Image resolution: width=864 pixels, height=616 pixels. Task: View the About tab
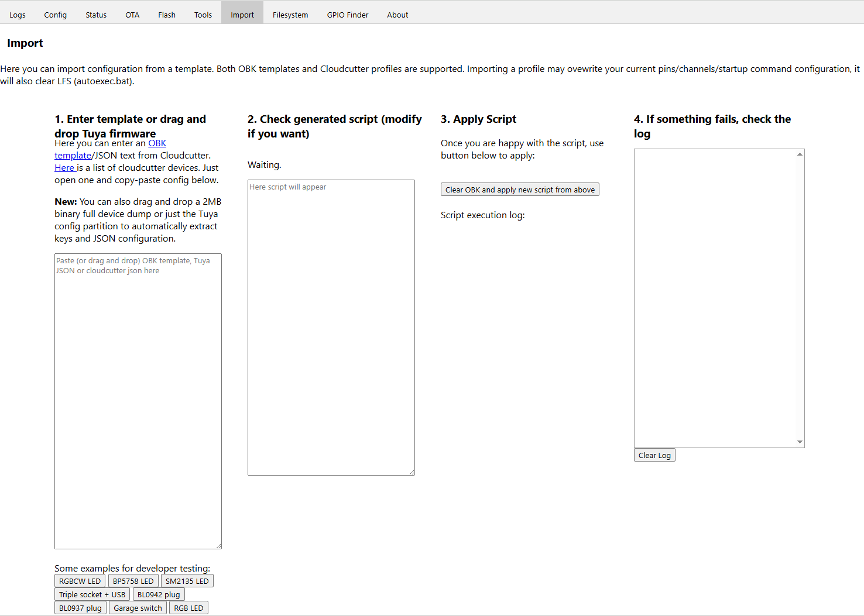397,15
